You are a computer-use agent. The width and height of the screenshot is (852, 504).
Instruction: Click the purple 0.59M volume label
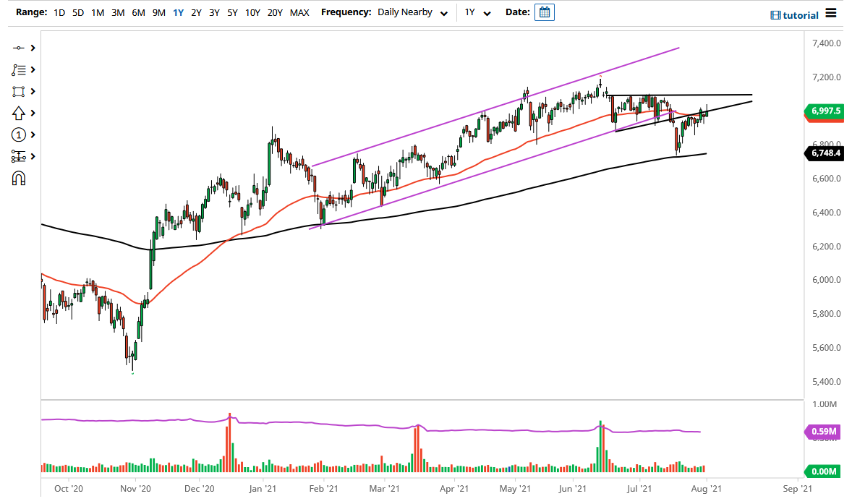click(824, 432)
